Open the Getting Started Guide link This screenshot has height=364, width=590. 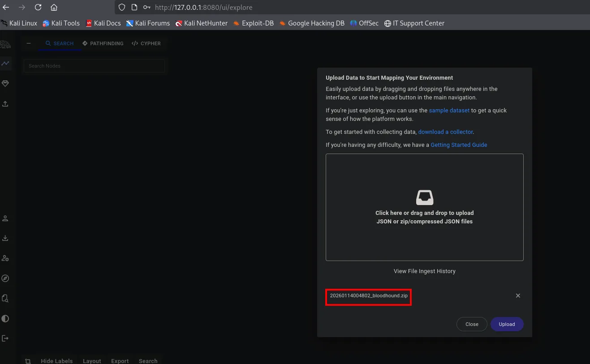[x=459, y=145]
